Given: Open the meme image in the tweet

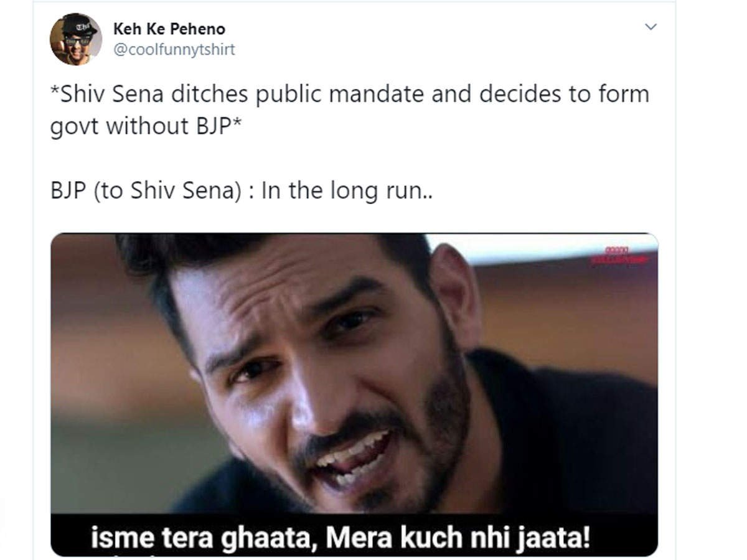Looking at the screenshot, I should (354, 394).
